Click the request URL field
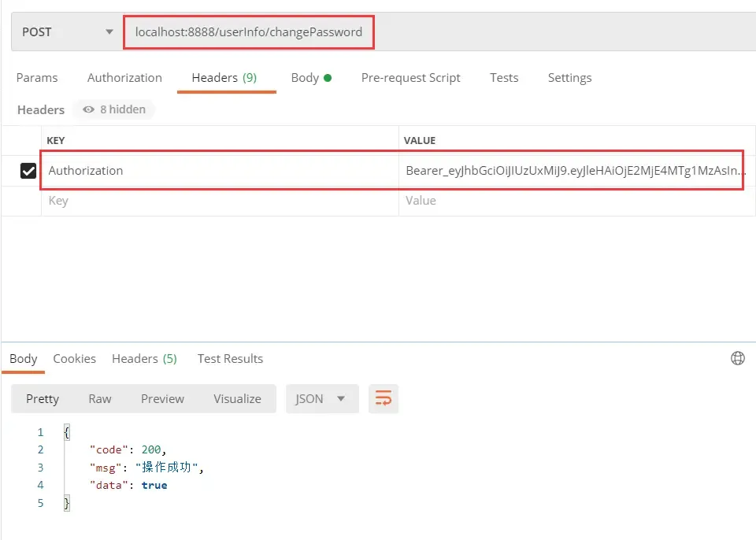Screen dimensions: 756x540 click(249, 31)
